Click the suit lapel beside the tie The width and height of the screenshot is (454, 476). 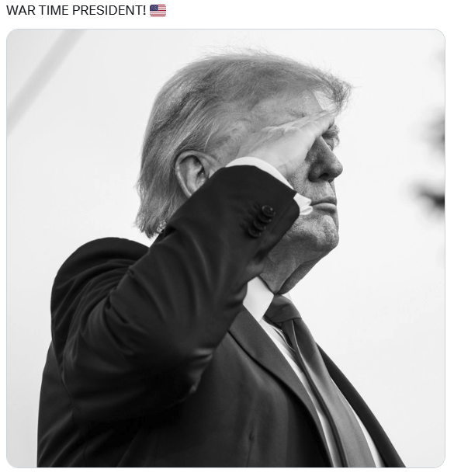click(x=273, y=364)
